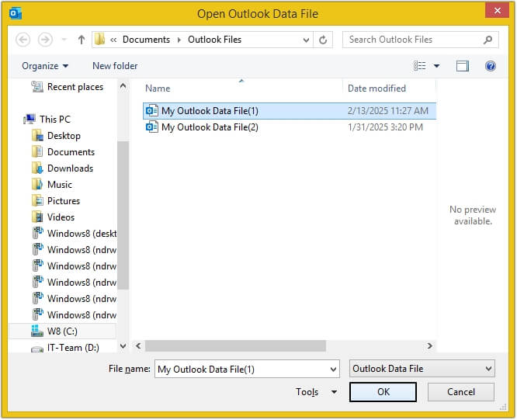The image size is (517, 420).
Task: Click the Desktop folder icon
Action: (x=37, y=136)
